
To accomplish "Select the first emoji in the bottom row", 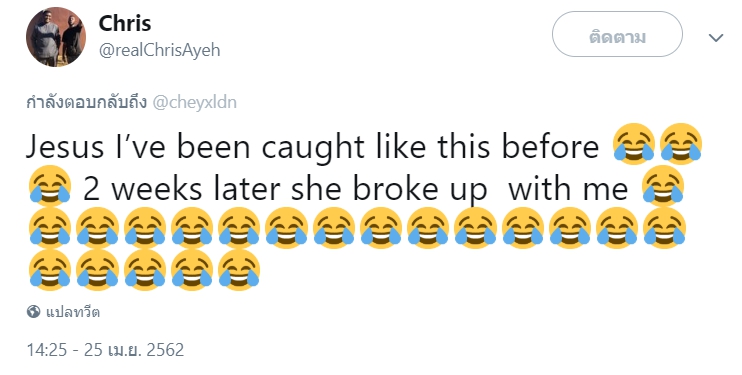I will point(50,270).
